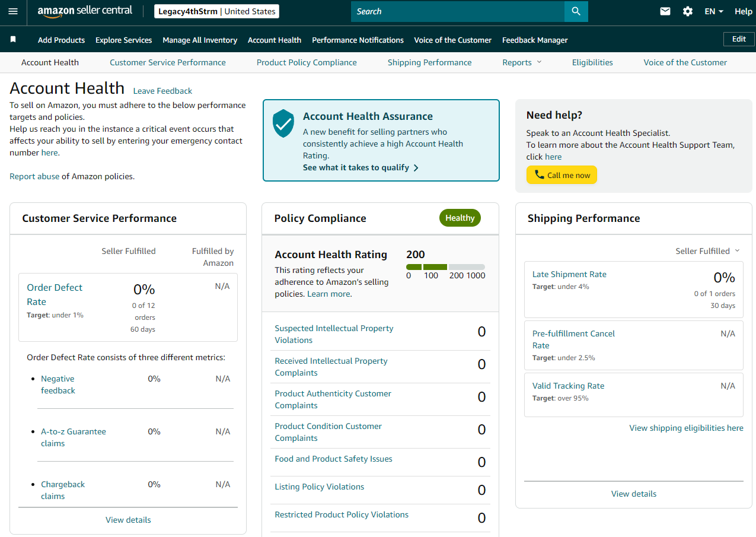This screenshot has width=756, height=537.
Task: Open Performance Notifications
Action: click(x=358, y=40)
